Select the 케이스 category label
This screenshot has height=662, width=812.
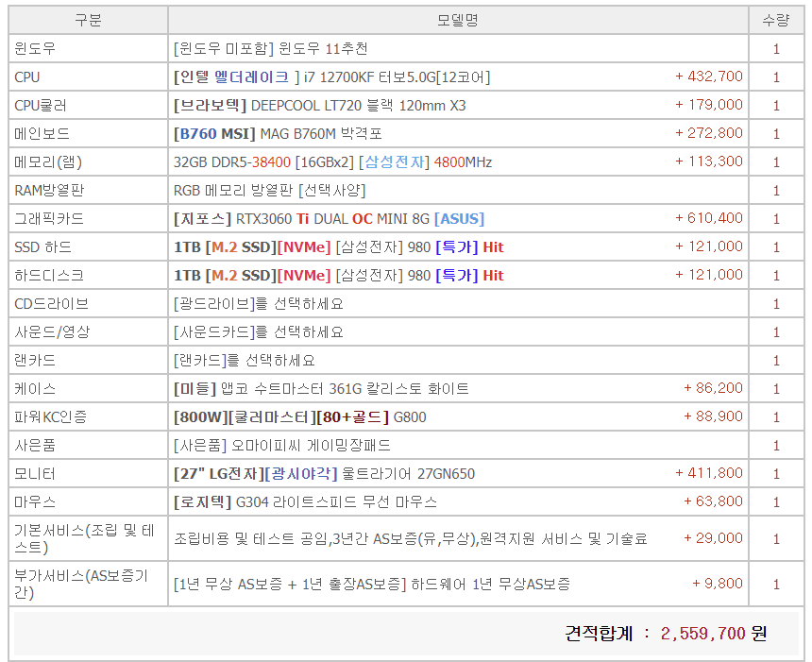35,388
